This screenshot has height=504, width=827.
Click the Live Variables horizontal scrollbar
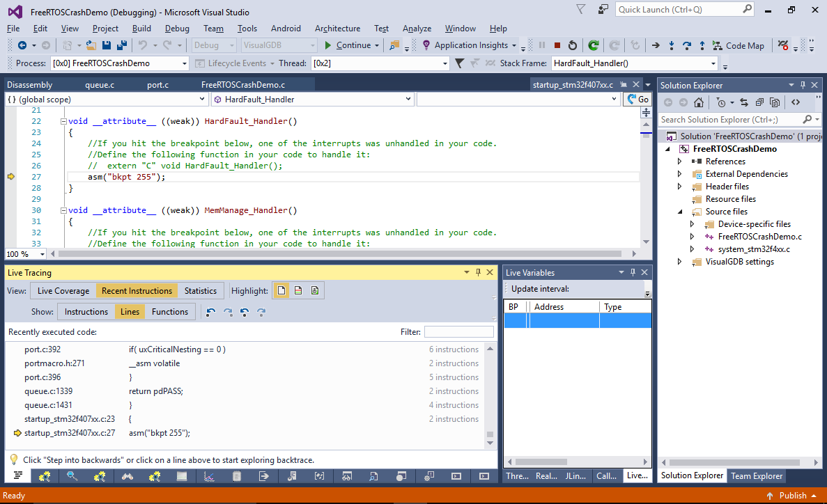click(x=541, y=462)
